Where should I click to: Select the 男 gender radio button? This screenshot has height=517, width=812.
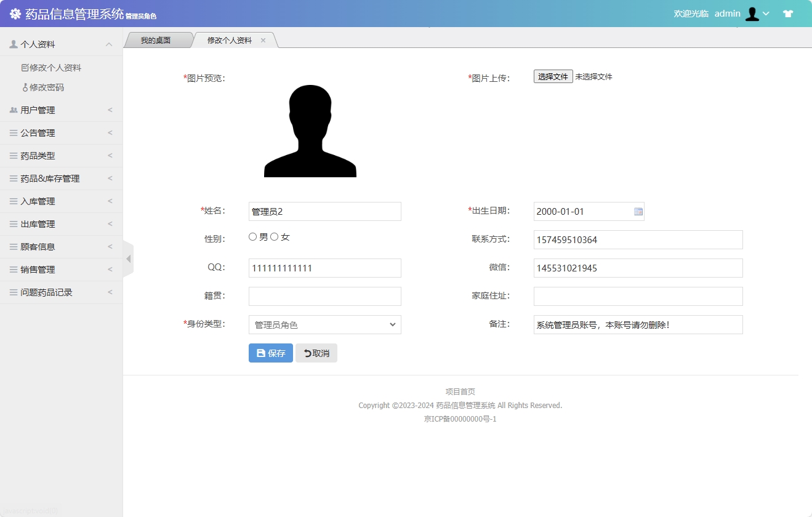click(252, 236)
